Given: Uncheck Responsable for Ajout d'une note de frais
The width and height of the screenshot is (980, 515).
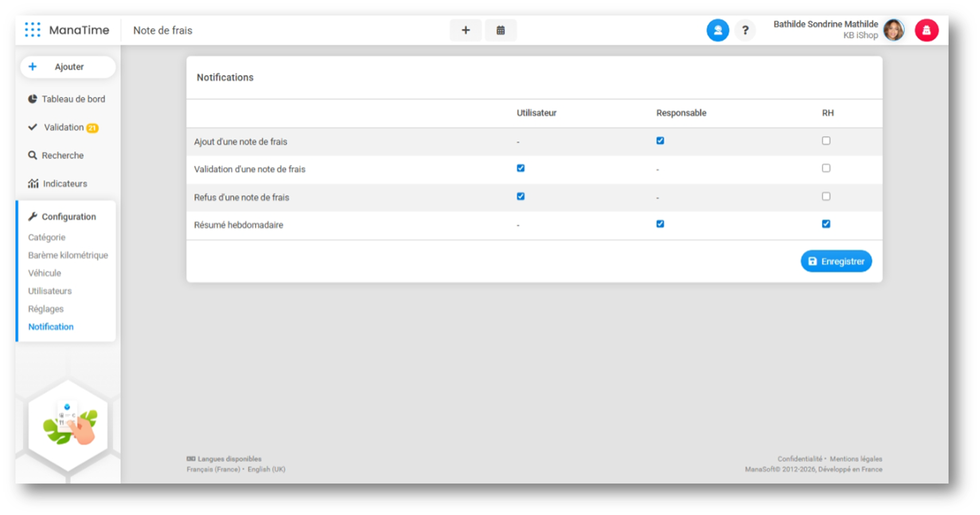Looking at the screenshot, I should [660, 141].
